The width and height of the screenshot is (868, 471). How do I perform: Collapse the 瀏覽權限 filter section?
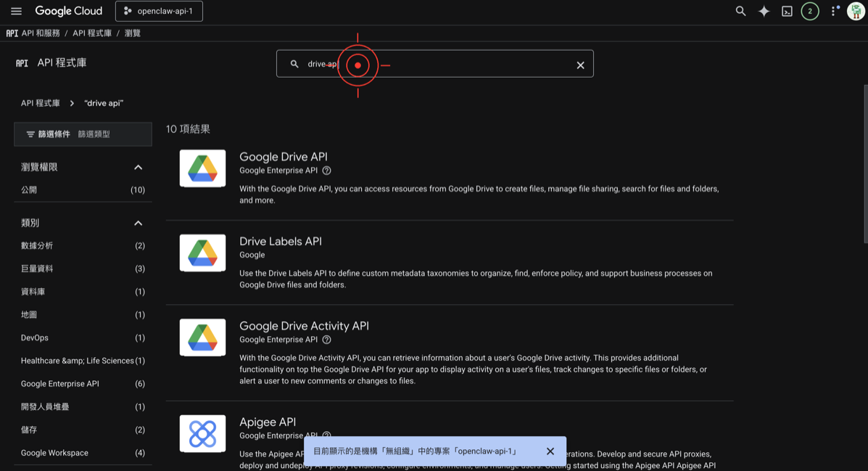tap(138, 166)
